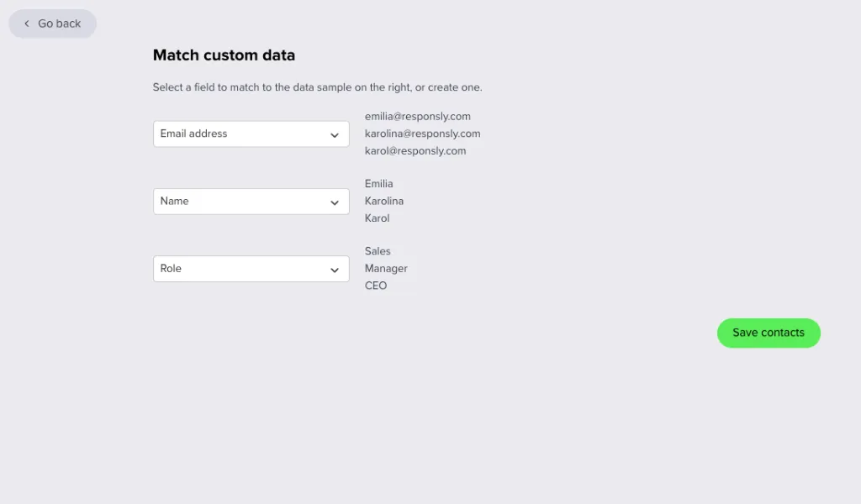The image size is (861, 504).
Task: Click the chevron arrow in Email address dropdown
Action: tap(334, 135)
